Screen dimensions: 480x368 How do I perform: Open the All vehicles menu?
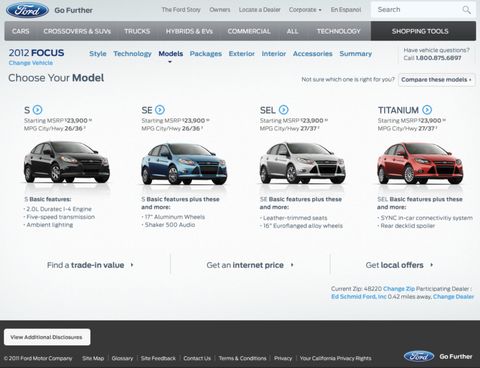292,31
